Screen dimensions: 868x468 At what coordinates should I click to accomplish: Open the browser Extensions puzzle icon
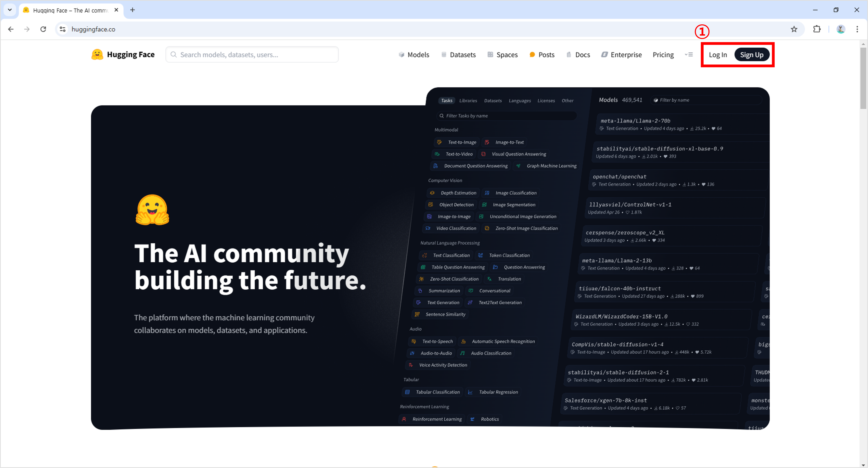point(817,29)
